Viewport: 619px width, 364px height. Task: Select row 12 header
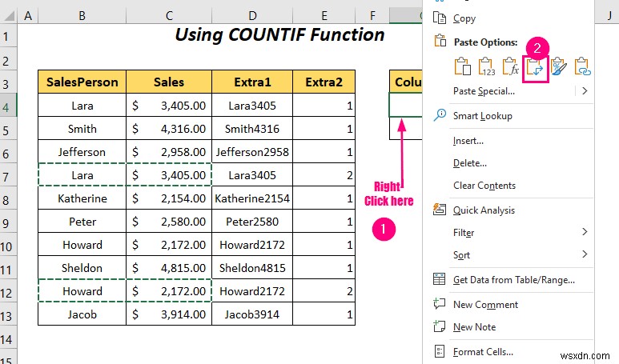click(x=8, y=290)
